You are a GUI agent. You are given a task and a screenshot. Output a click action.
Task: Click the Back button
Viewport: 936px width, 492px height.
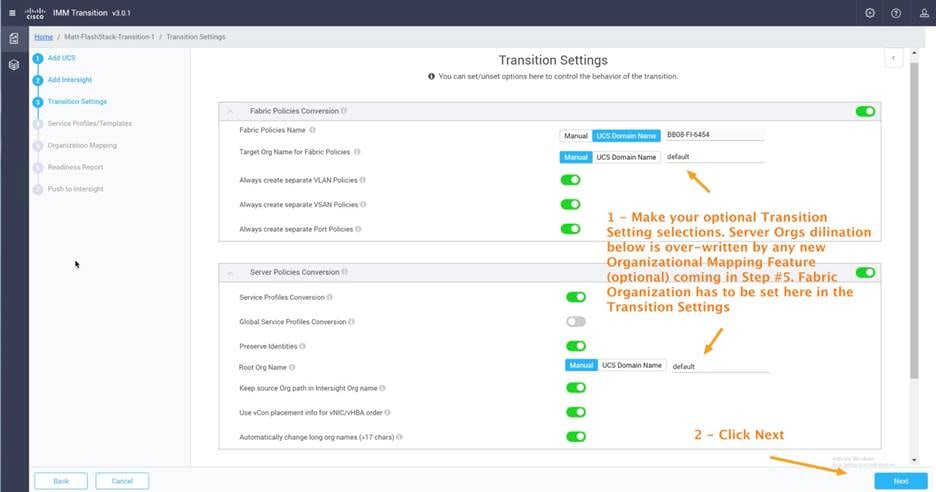pyautogui.click(x=61, y=481)
